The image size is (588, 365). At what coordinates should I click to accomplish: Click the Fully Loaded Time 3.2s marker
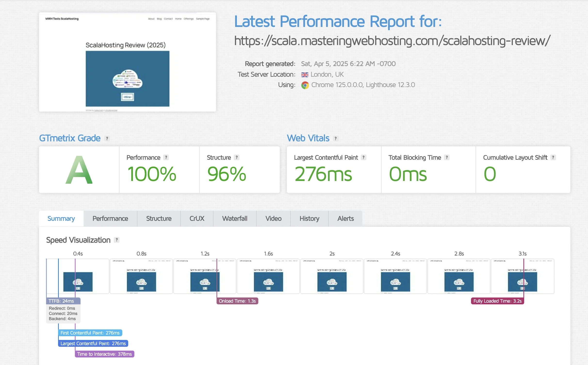point(497,301)
